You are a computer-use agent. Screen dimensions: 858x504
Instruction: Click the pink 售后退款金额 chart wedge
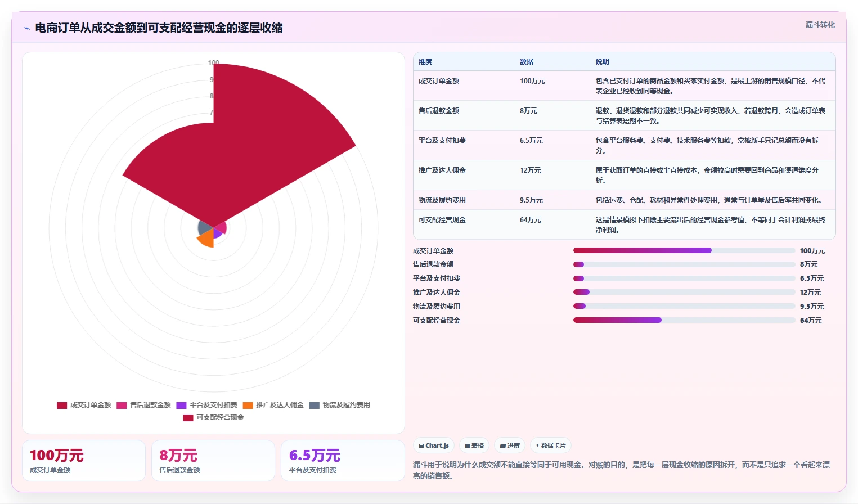pyautogui.click(x=221, y=227)
